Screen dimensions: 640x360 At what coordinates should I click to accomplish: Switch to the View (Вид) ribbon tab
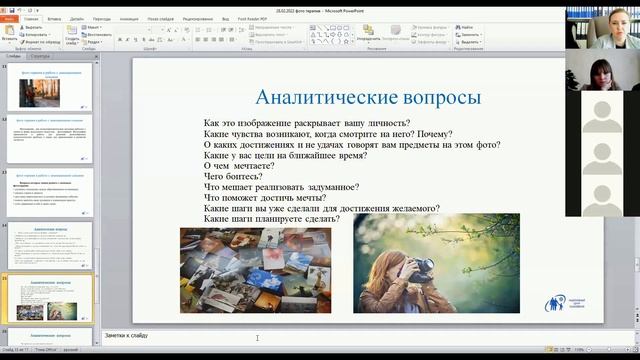[x=225, y=19]
